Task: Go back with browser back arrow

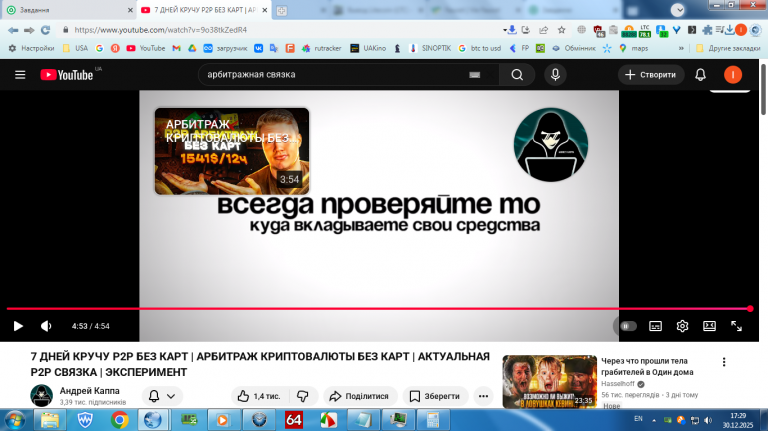Action: click(13, 30)
